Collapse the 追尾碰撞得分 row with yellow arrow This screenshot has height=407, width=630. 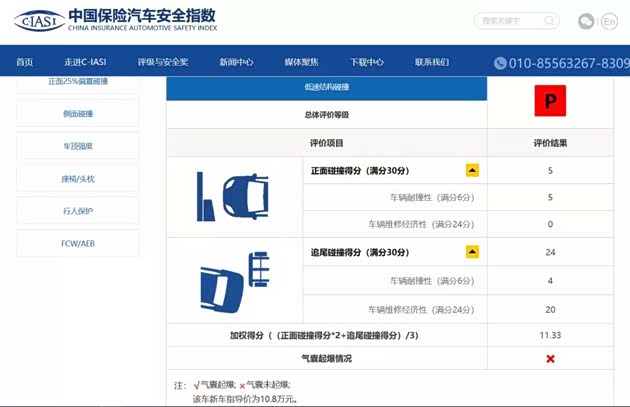(472, 252)
